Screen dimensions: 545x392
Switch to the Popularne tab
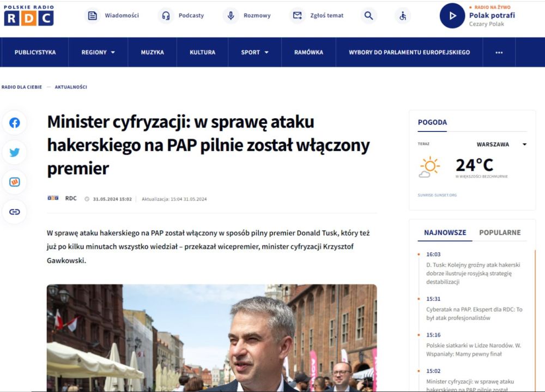click(500, 233)
